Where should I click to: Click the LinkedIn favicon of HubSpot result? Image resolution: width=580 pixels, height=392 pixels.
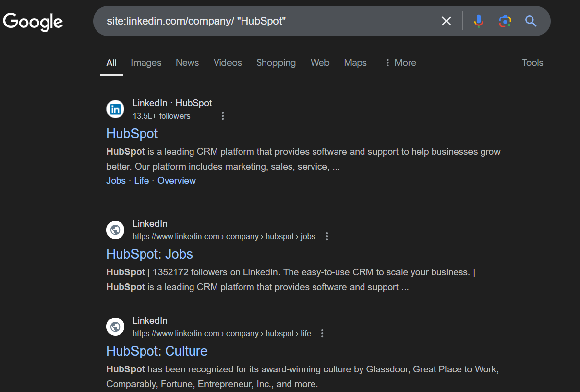pos(116,109)
